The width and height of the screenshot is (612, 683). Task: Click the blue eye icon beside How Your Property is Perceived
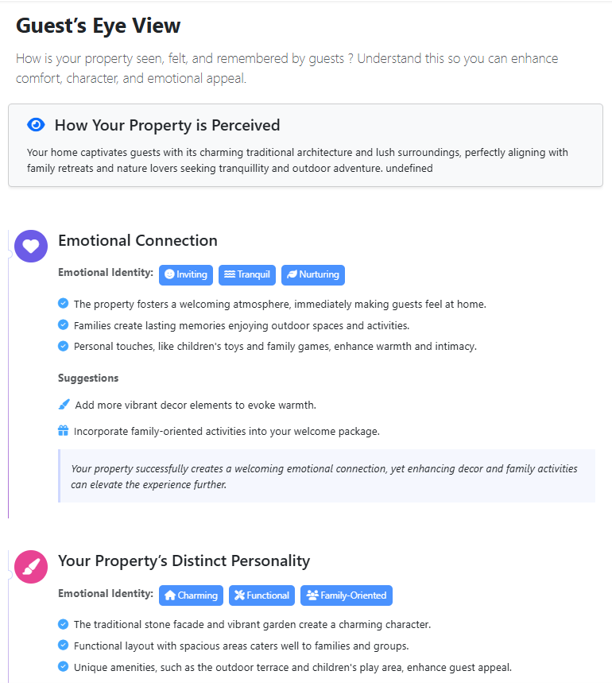point(36,125)
